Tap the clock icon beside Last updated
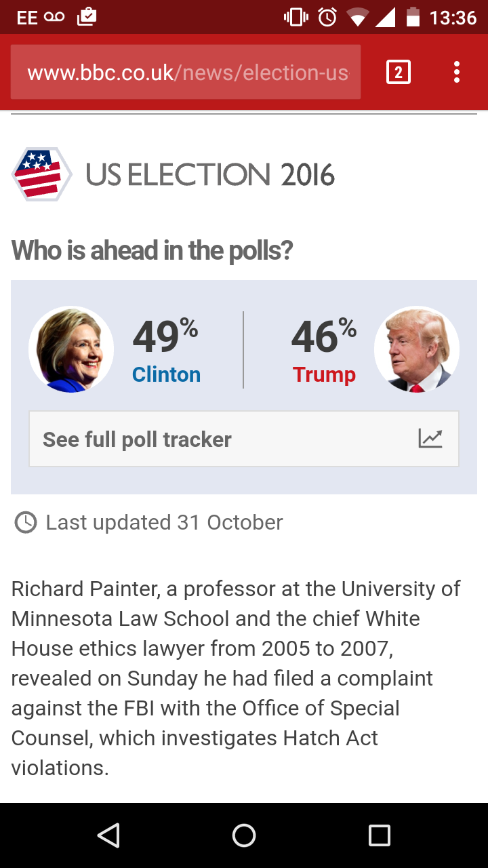Viewport: 488px width, 868px height. click(x=26, y=523)
